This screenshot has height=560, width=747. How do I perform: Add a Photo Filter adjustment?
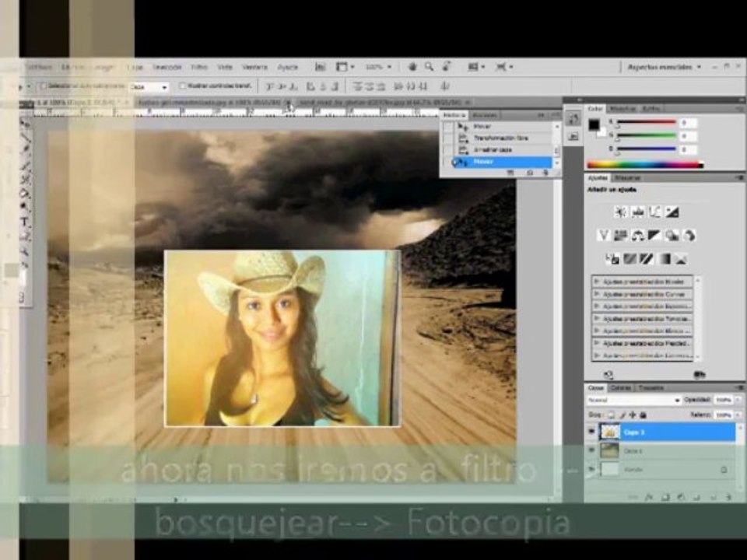[672, 235]
